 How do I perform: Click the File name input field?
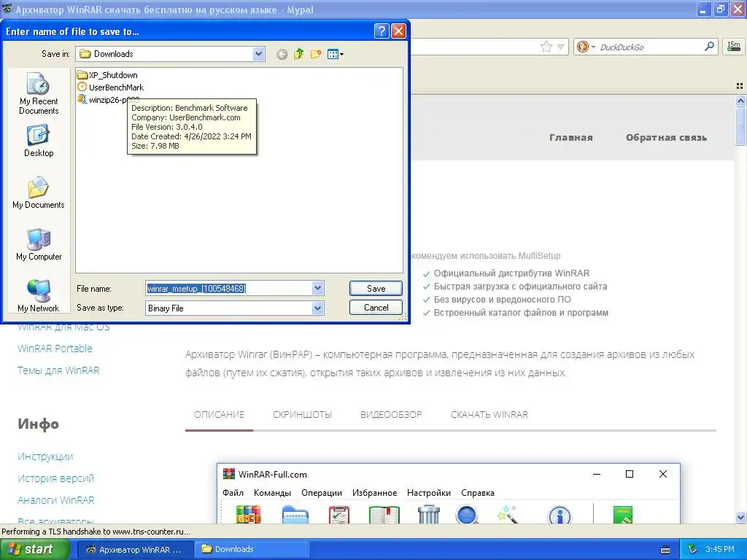tap(229, 288)
